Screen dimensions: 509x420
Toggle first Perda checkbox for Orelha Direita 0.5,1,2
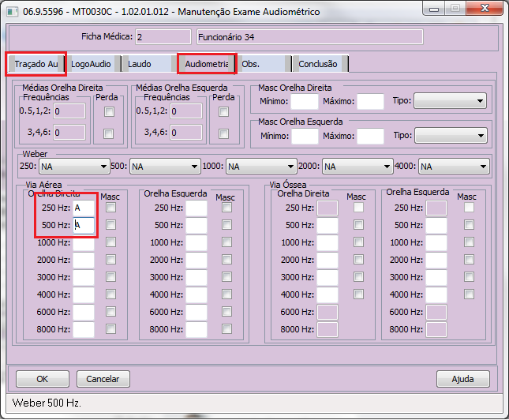coord(109,112)
